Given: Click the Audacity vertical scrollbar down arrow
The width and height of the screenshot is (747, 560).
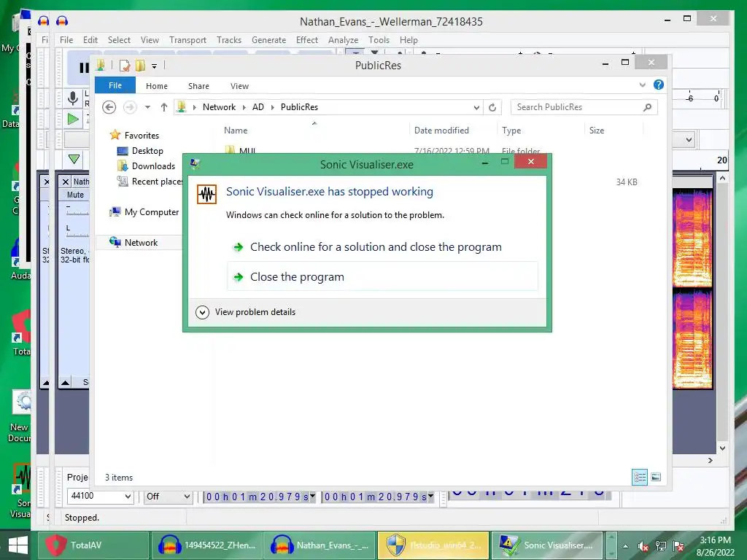Looking at the screenshot, I should coord(722,448).
